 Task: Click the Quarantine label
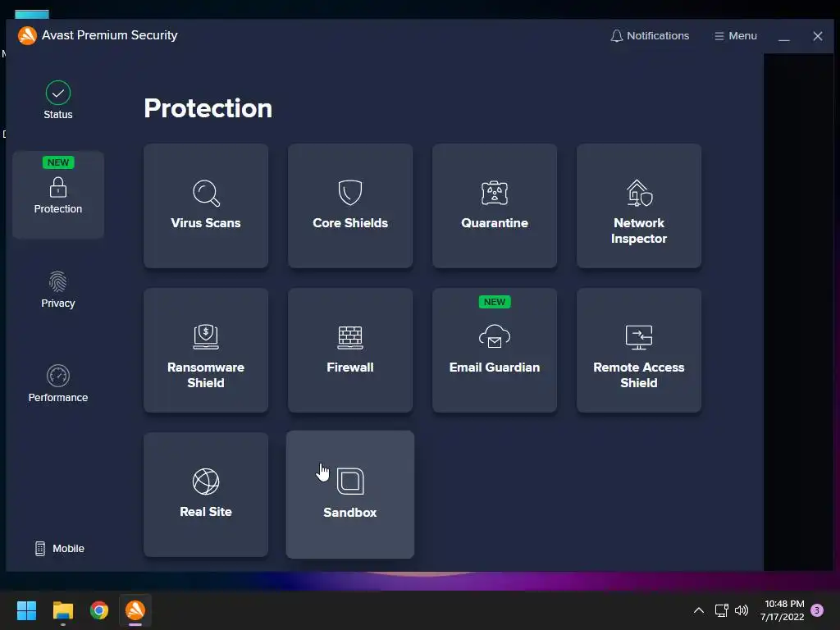pyautogui.click(x=495, y=223)
